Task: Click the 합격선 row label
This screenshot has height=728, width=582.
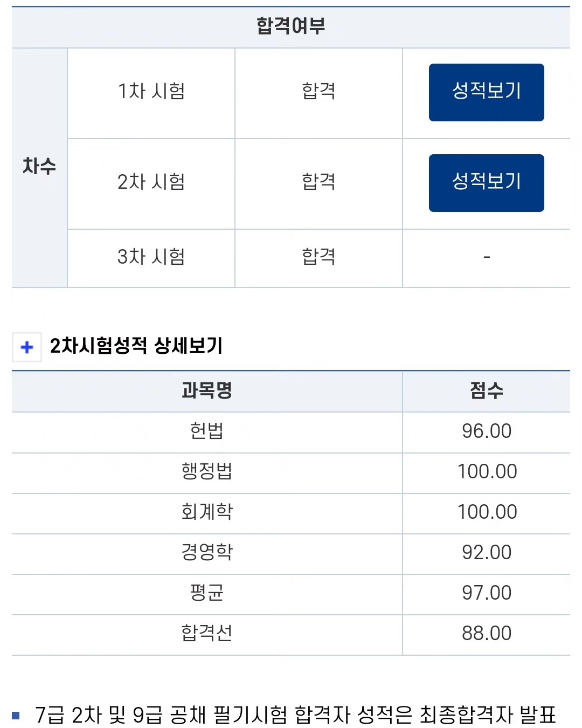Action: point(207,634)
